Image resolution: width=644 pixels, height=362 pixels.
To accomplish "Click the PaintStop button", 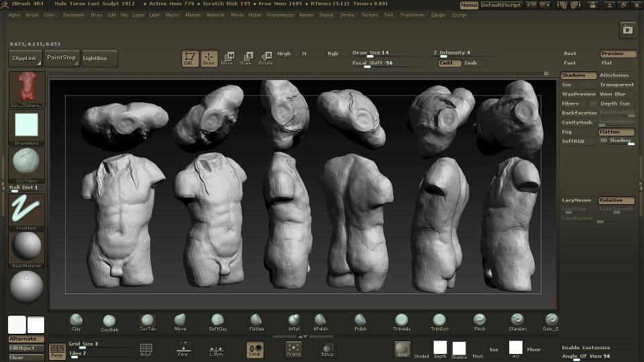I will pyautogui.click(x=62, y=58).
